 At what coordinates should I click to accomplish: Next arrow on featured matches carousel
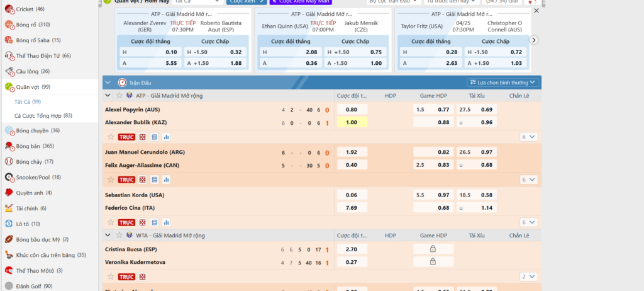click(x=534, y=40)
